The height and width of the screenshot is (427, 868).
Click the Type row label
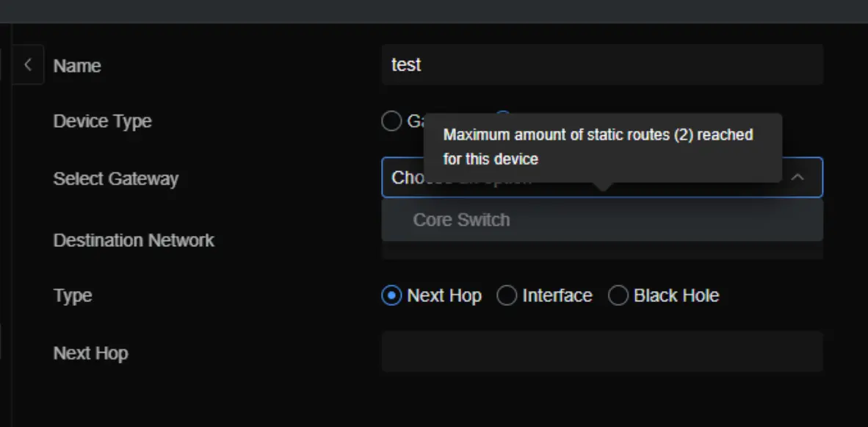[72, 295]
